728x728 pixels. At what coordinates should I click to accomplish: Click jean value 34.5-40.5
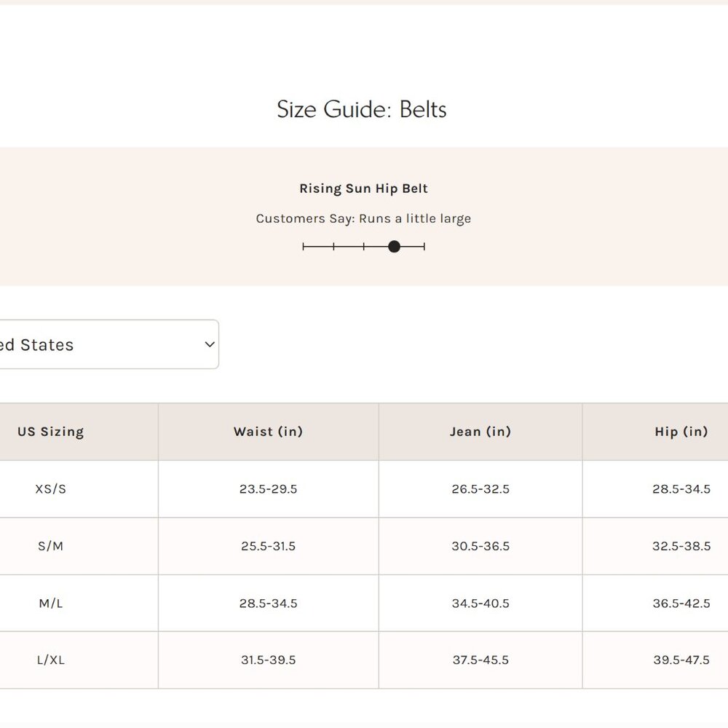(x=480, y=603)
